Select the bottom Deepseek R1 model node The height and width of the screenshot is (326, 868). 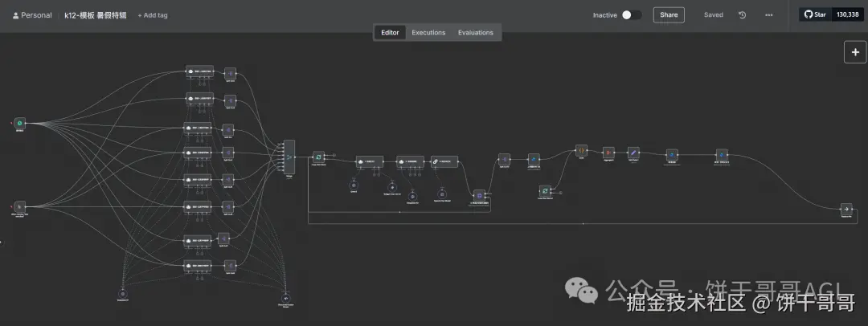[123, 293]
